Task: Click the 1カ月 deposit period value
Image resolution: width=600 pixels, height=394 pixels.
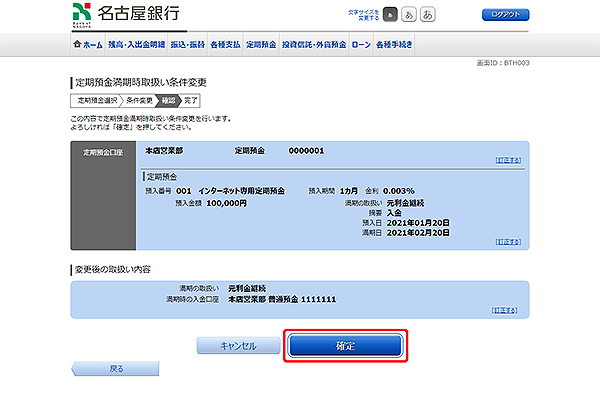Action: point(349,190)
